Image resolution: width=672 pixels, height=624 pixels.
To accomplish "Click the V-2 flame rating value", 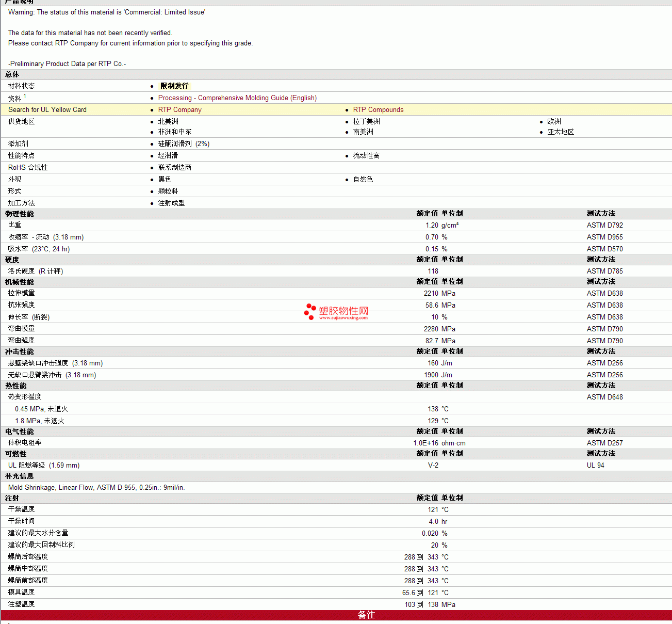I will click(433, 466).
